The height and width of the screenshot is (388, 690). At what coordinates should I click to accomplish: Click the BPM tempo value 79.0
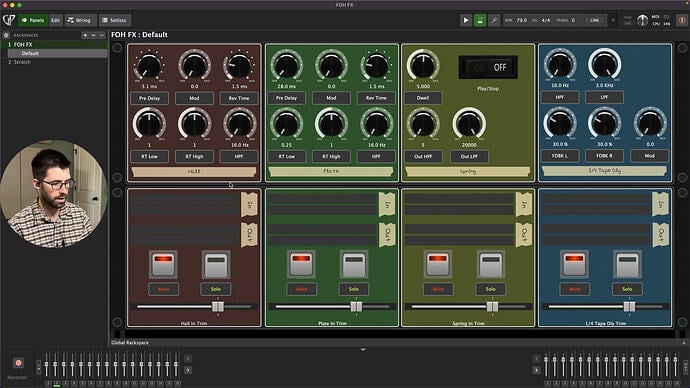click(522, 20)
